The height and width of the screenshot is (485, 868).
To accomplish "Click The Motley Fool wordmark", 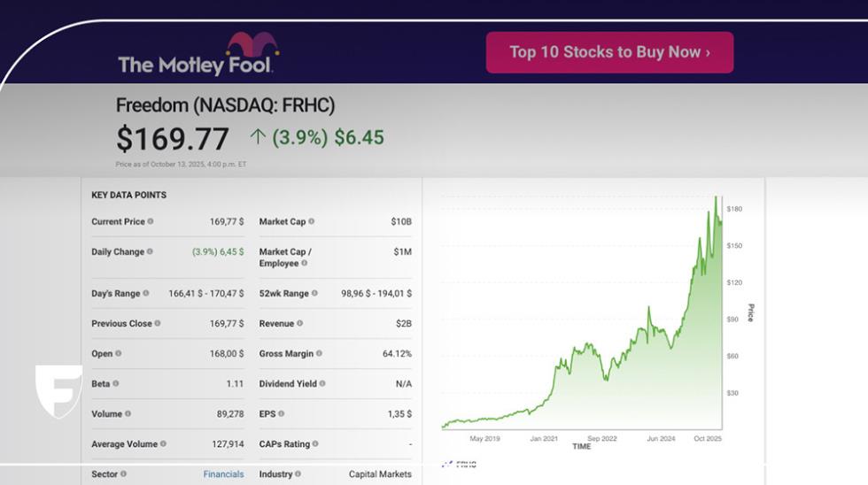I will pyautogui.click(x=195, y=65).
